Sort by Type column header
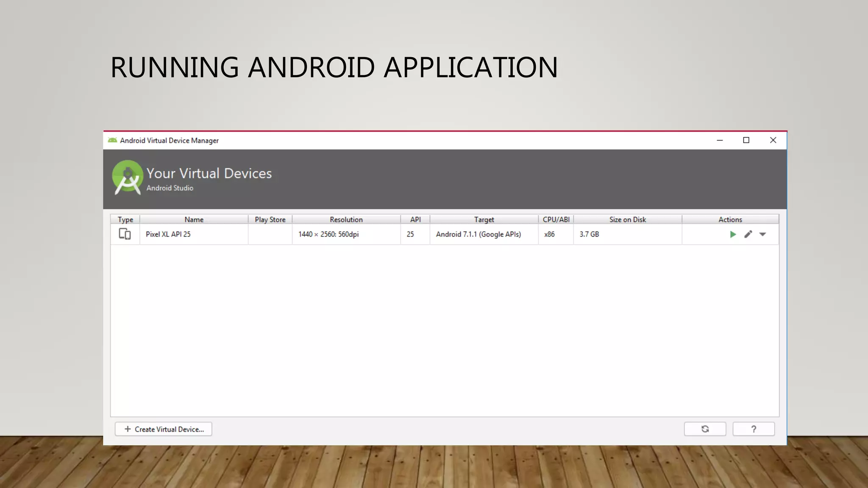Screen dimensions: 868x488 (125, 219)
